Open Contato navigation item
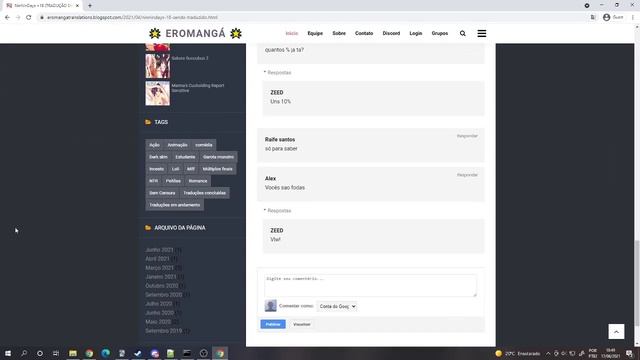This screenshot has height=360, width=640. click(x=364, y=33)
